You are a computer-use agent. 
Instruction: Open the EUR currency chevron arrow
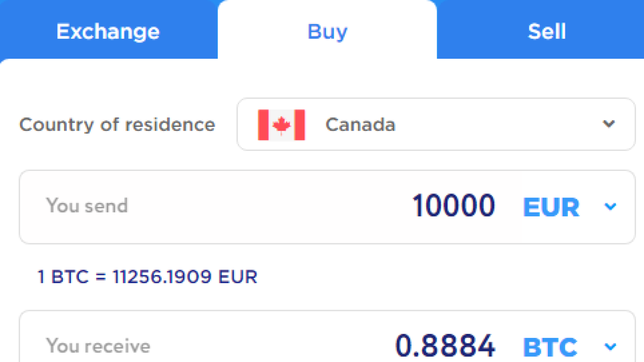(x=610, y=207)
